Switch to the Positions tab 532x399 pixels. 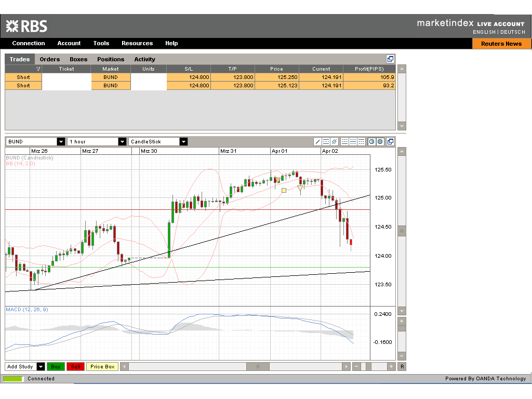click(x=111, y=59)
